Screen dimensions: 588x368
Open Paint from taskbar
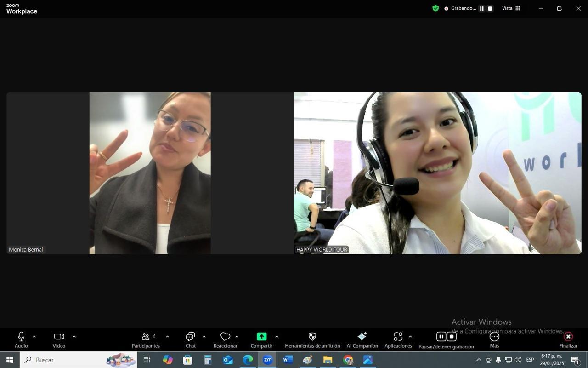[308, 360]
